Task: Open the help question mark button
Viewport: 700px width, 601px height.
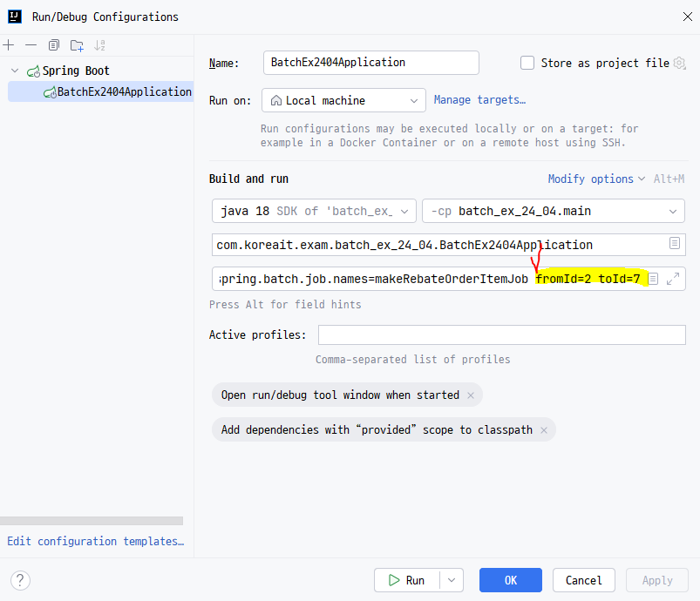Action: (20, 580)
